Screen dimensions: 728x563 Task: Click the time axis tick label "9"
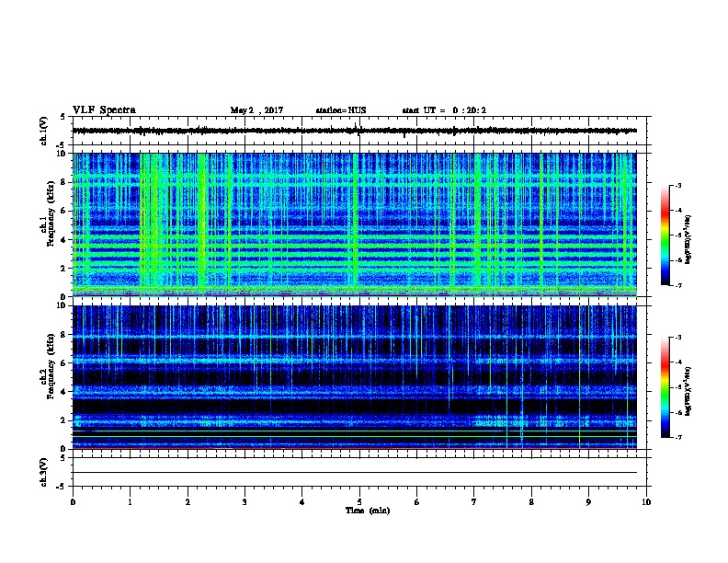click(589, 502)
